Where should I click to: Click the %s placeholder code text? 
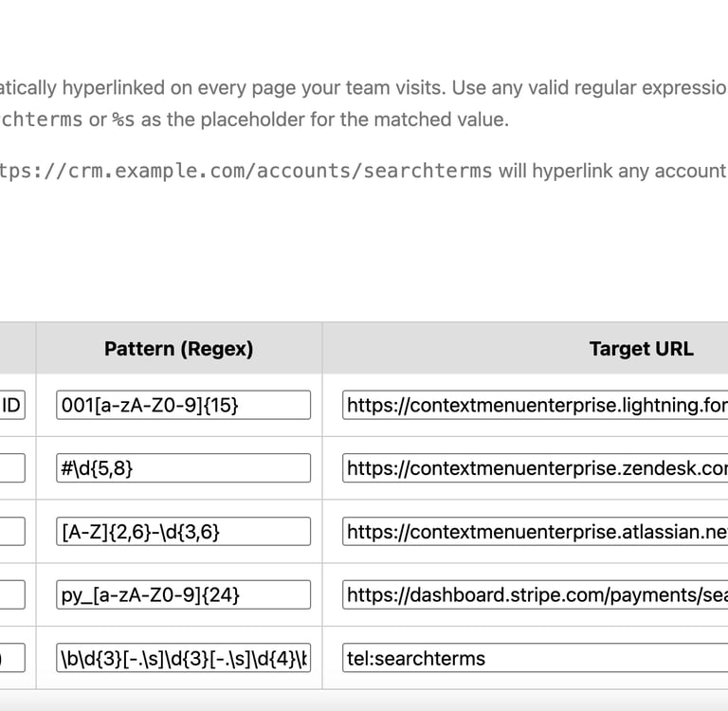point(123,120)
